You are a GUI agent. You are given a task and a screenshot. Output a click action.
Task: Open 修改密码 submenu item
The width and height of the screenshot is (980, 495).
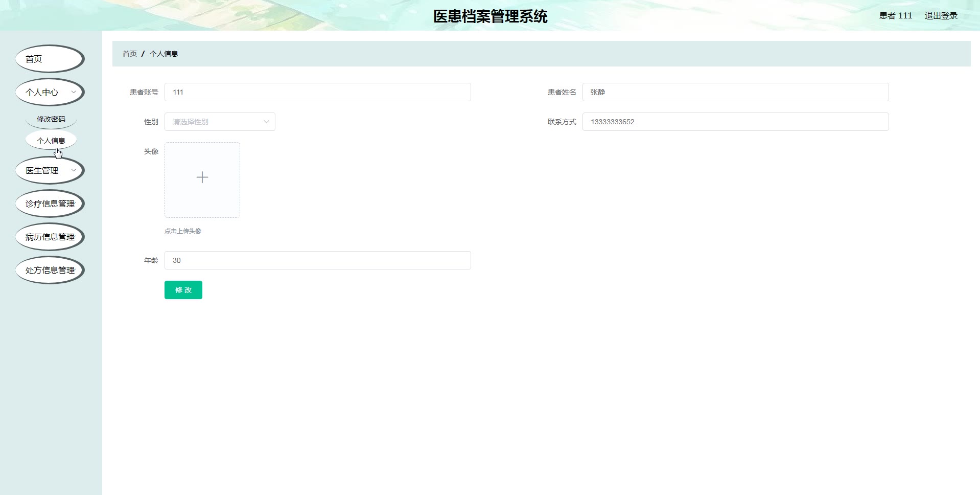pos(51,119)
